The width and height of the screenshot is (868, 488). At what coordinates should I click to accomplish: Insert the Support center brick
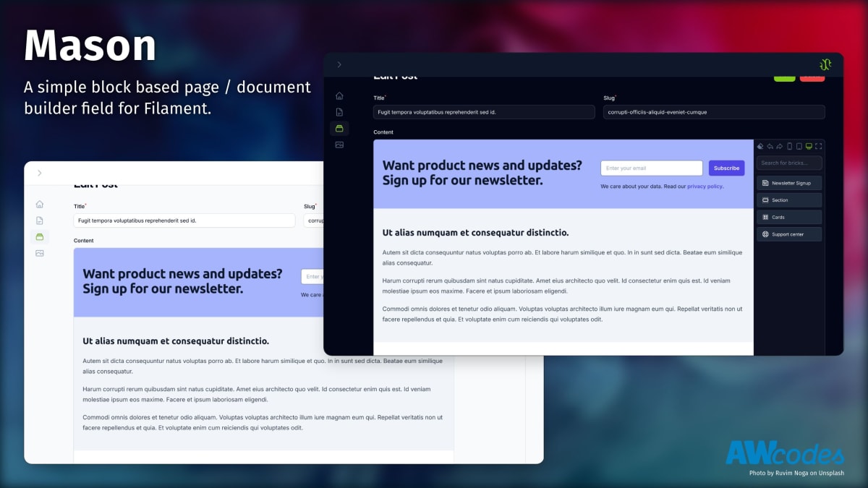point(789,234)
